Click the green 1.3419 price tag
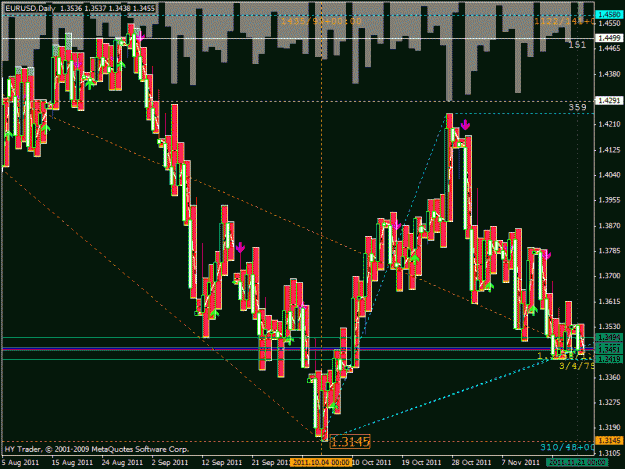 coord(610,359)
